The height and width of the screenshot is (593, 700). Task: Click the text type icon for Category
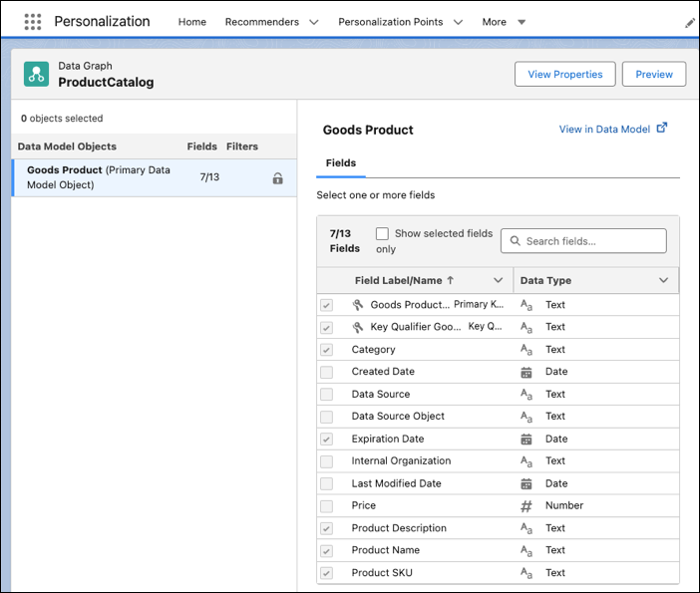526,350
